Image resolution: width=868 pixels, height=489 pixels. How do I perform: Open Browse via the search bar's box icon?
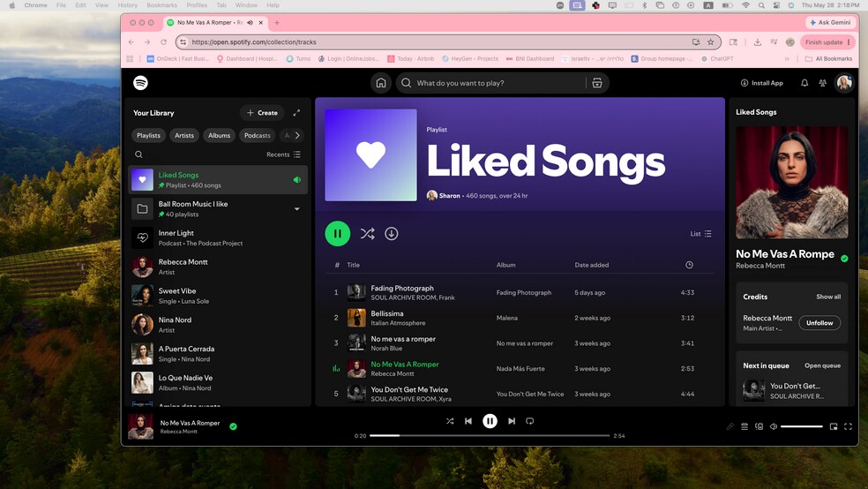596,83
